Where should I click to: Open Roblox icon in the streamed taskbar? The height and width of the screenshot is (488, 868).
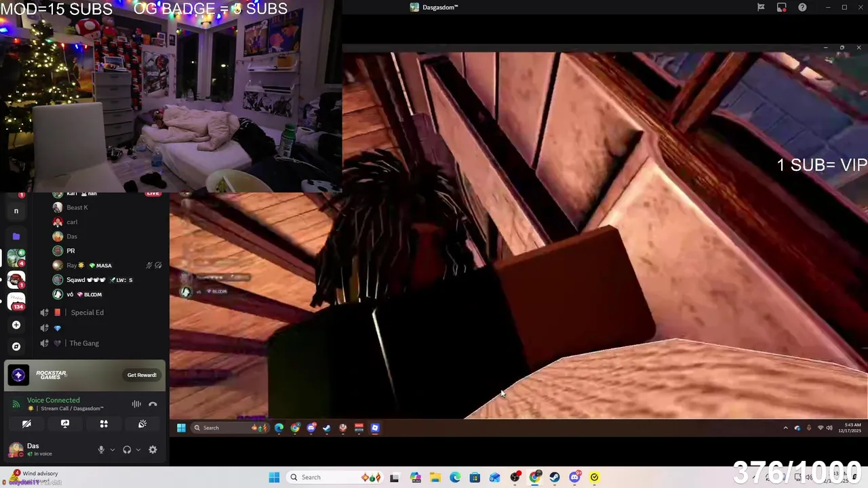click(375, 428)
